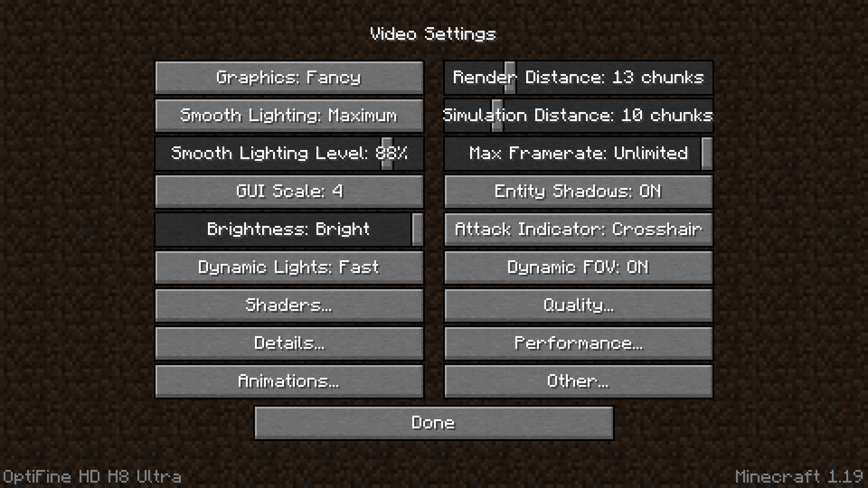Expand Simulation Distance chunk options
Screen dimensions: 868x488
pos(578,114)
